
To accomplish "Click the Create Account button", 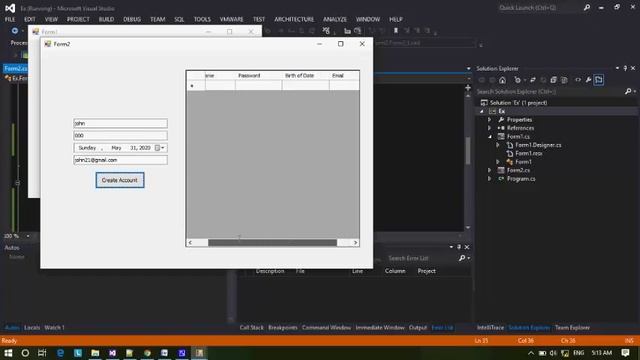I will 120,180.
